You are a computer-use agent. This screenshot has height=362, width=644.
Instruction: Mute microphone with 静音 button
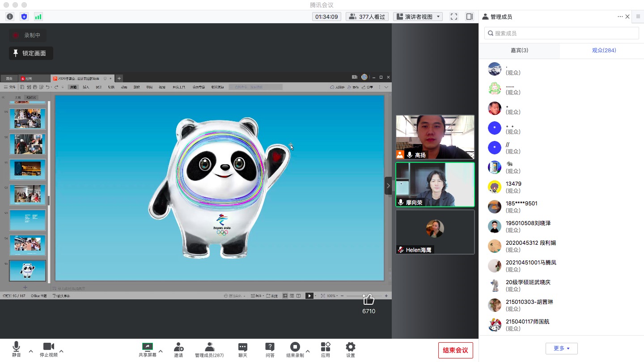point(16,349)
